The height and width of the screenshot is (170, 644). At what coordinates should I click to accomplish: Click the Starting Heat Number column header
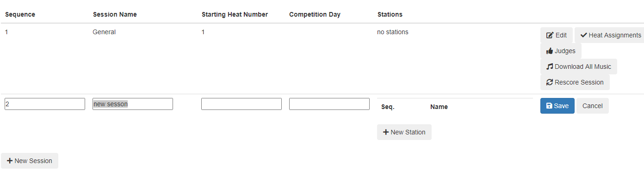[235, 14]
